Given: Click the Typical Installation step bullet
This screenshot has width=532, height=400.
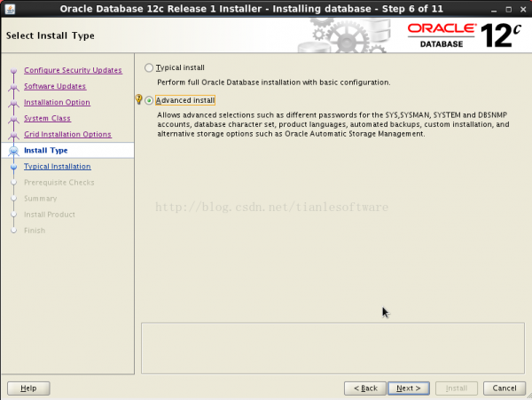Looking at the screenshot, I should point(13,167).
